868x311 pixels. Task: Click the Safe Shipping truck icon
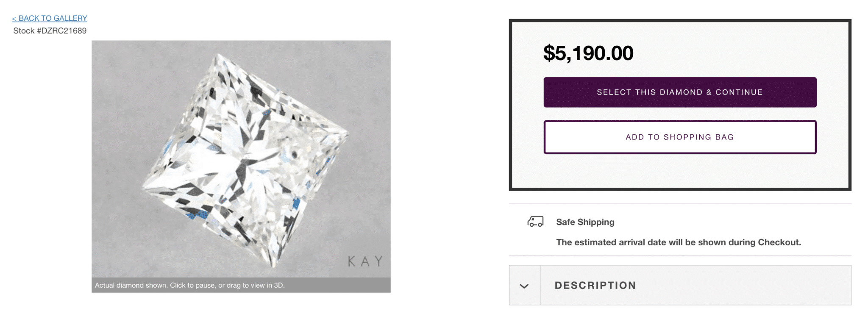[535, 222]
